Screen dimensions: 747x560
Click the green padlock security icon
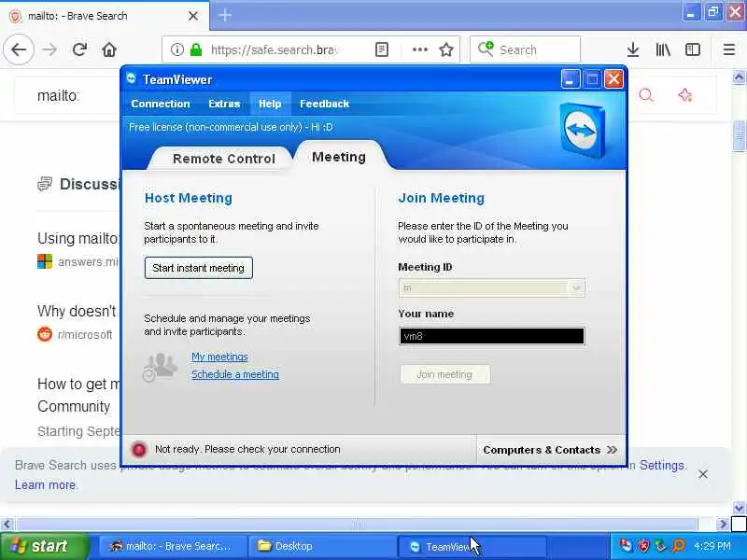(196, 49)
